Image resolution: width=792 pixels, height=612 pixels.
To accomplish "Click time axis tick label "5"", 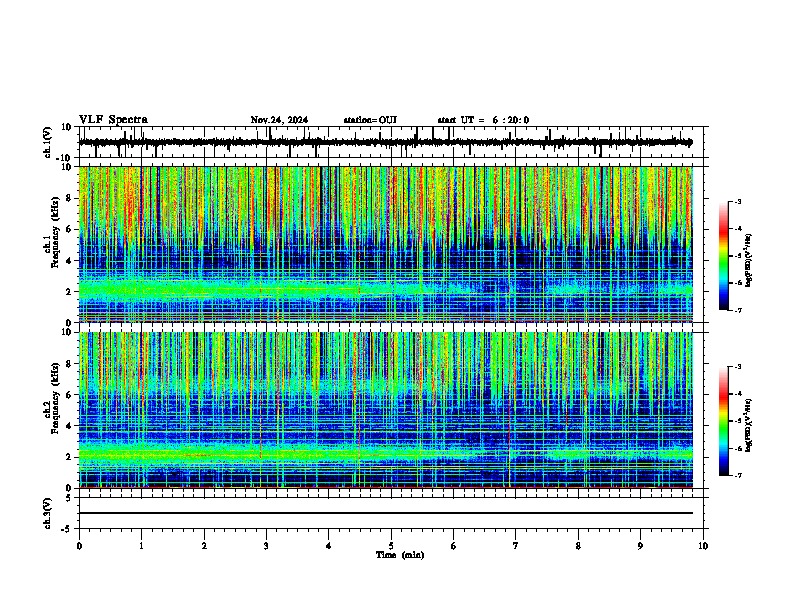I will coord(391,546).
